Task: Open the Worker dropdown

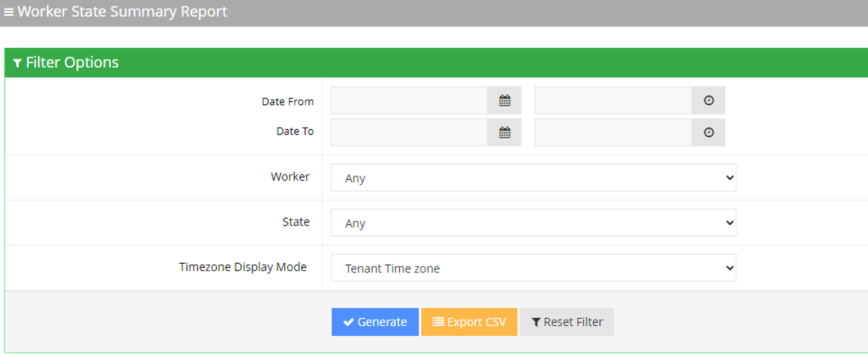Action: coord(533,178)
